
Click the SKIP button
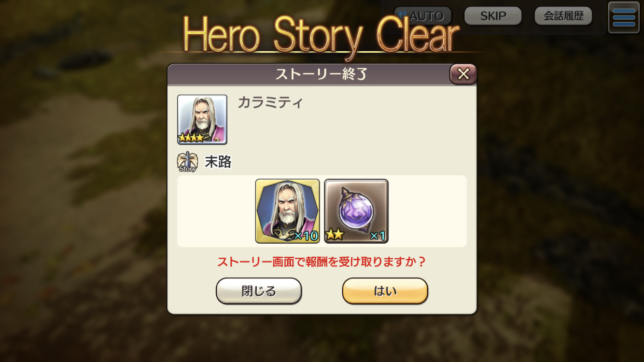tap(493, 16)
